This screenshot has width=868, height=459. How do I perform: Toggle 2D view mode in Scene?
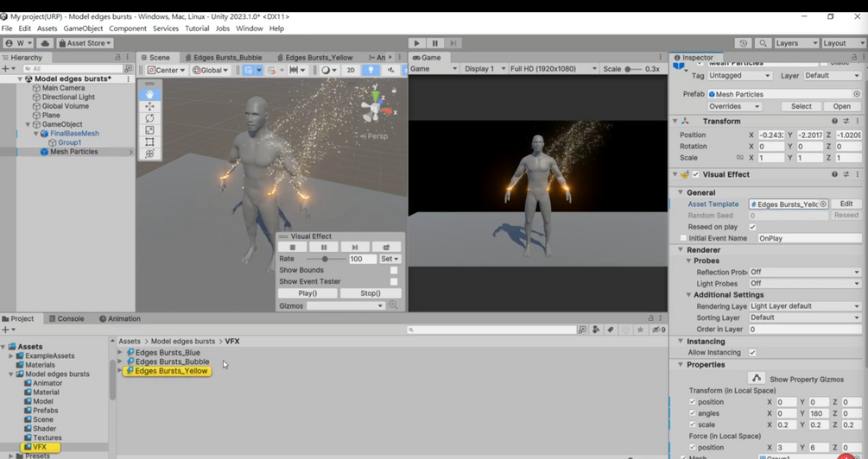pos(351,70)
